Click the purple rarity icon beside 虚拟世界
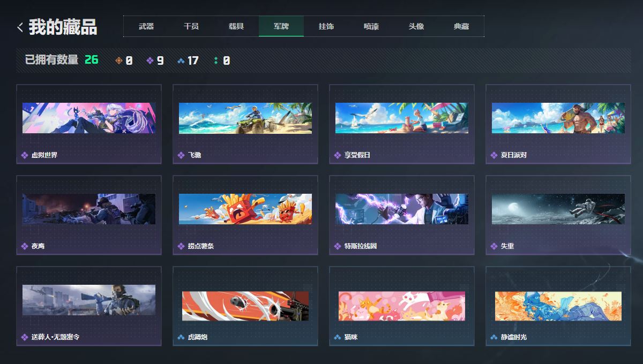Screen dimensions: 643x364 click(25, 155)
